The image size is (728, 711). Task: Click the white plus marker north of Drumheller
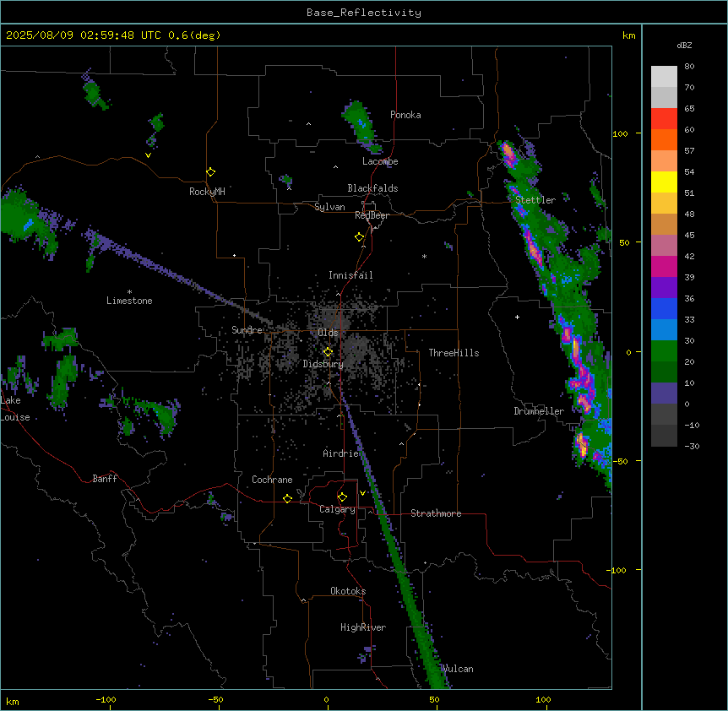point(517,317)
